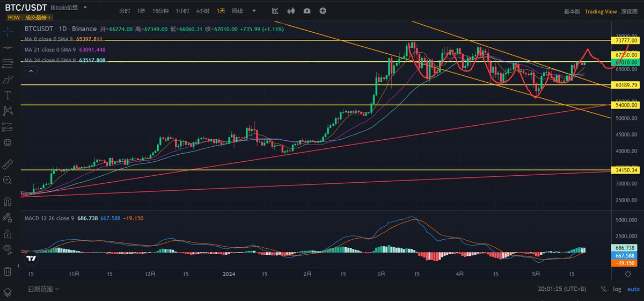Screen dimensions: 644x301
Task: Select the trend line drawing tool
Action: tap(8, 48)
